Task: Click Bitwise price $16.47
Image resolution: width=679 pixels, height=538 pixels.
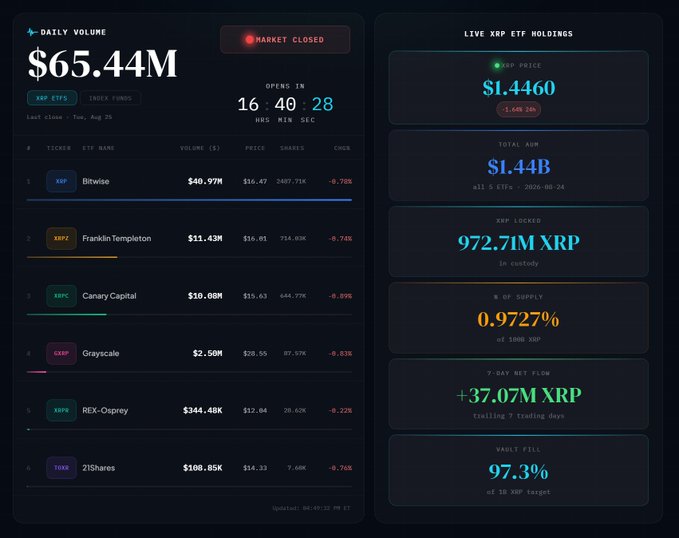Action: 255,181
